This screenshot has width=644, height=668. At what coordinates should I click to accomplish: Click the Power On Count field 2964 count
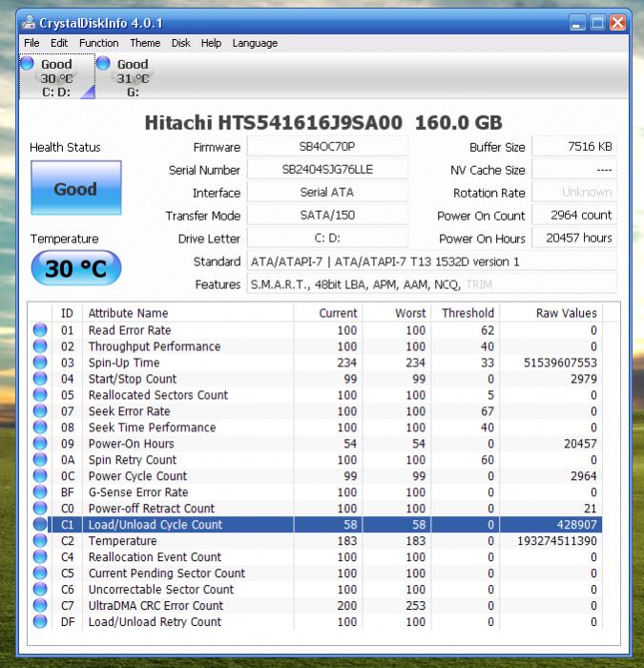click(x=574, y=215)
